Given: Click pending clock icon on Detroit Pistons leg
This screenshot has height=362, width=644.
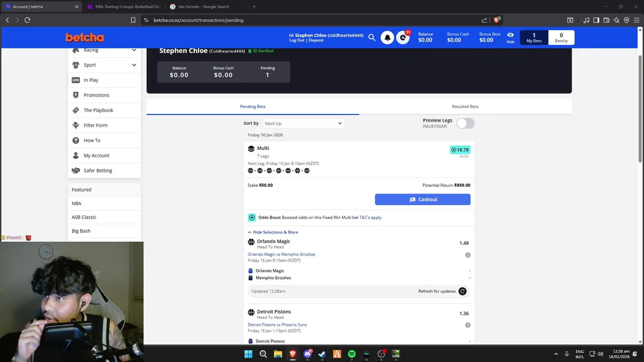Looking at the screenshot, I should click(467, 325).
